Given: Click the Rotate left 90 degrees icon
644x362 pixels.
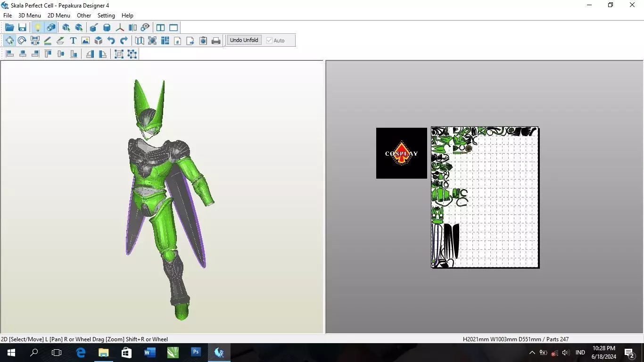Looking at the screenshot, I should (90, 54).
